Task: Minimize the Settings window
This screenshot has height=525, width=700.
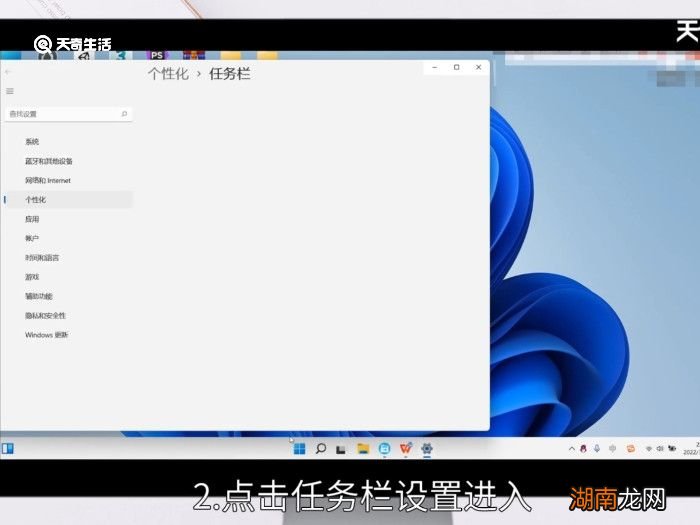Action: click(434, 67)
